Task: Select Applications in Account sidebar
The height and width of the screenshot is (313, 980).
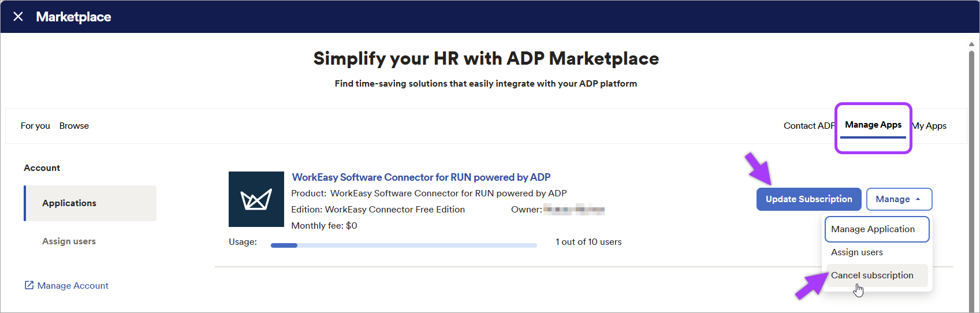Action: pos(90,203)
